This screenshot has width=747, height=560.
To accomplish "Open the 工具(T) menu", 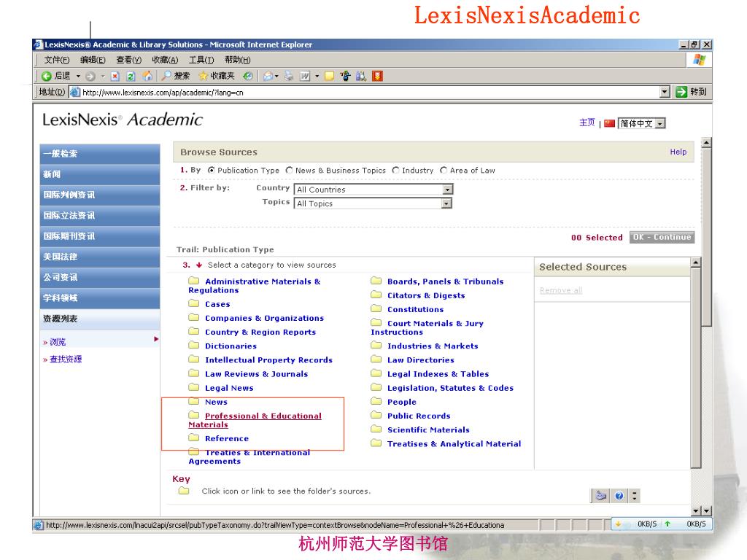I will pos(201,60).
